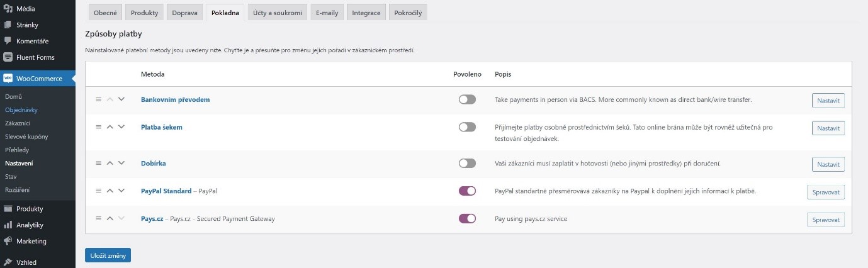Click Spravovat for PayPal Standard

[x=825, y=191]
